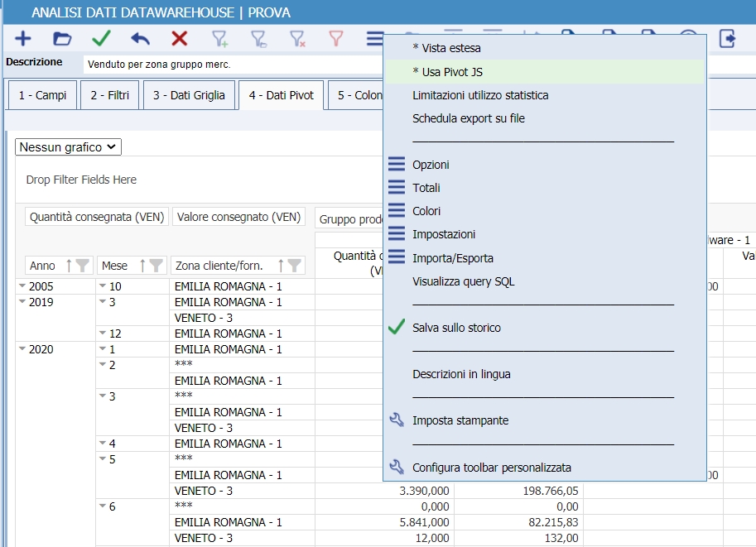The width and height of the screenshot is (756, 547).
Task: Open the folder icon in toolbar
Action: pyautogui.click(x=62, y=38)
